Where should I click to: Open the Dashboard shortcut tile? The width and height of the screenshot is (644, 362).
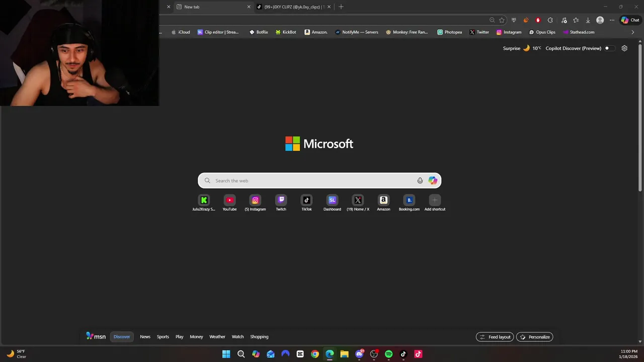click(332, 203)
